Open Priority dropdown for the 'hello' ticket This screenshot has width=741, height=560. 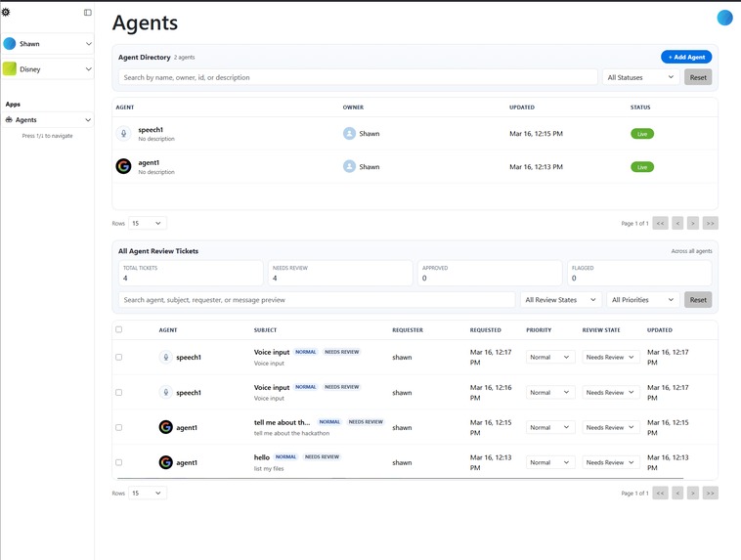(550, 462)
